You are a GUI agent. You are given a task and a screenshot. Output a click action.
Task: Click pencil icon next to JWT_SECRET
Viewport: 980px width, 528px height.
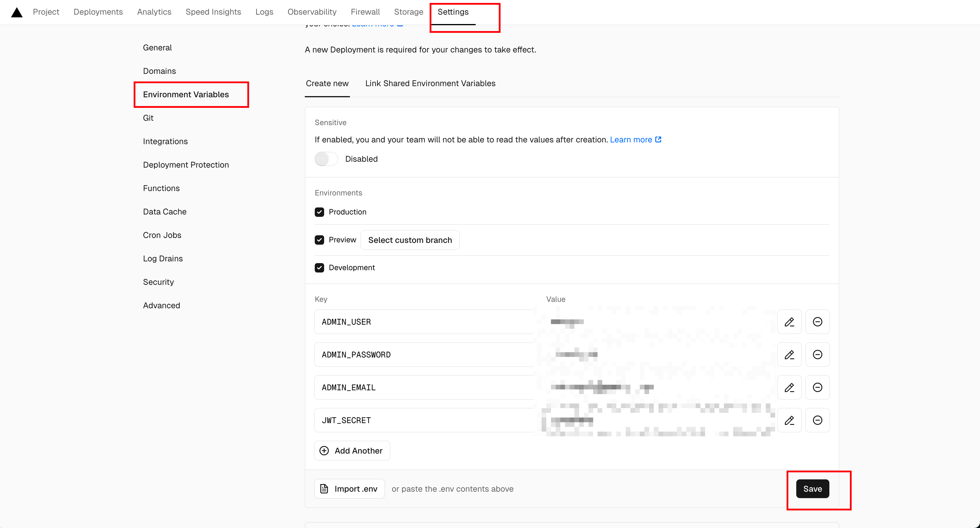click(789, 420)
